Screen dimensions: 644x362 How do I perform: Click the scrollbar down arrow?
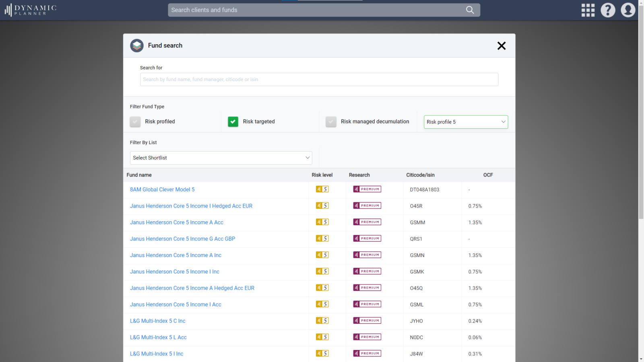click(641, 359)
